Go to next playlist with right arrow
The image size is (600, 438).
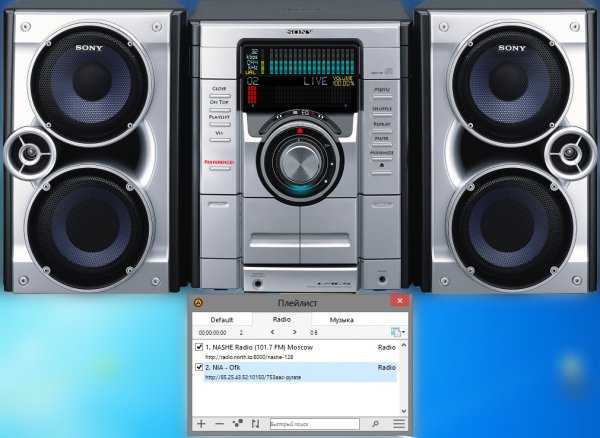click(x=295, y=332)
